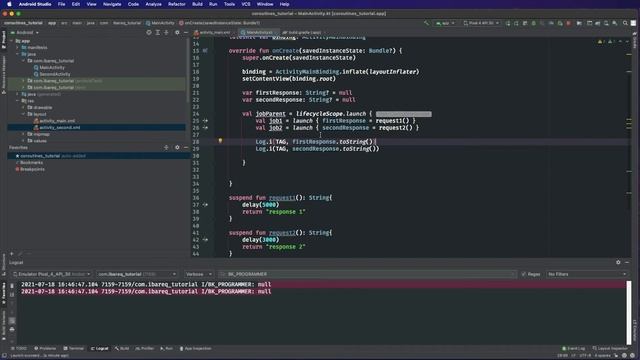Collapse the app module node
The image size is (640, 360).
[x=12, y=41]
